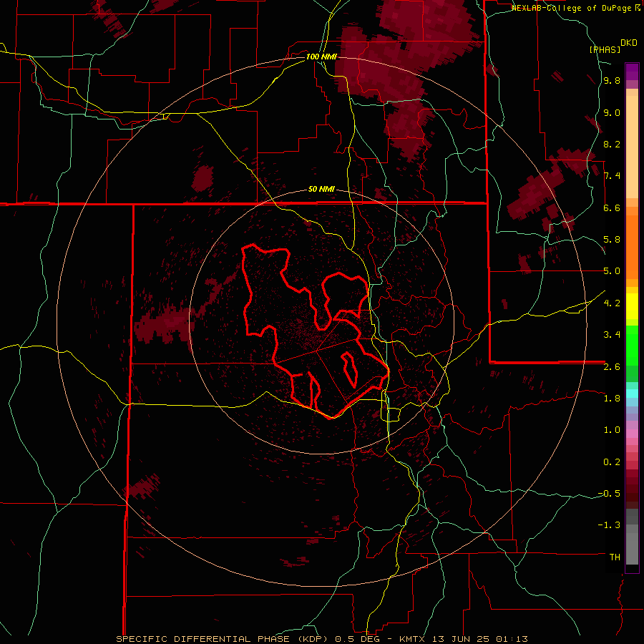Pick the yellow segment of the color bar
The height and width of the screenshot is (644, 644).
(x=632, y=306)
